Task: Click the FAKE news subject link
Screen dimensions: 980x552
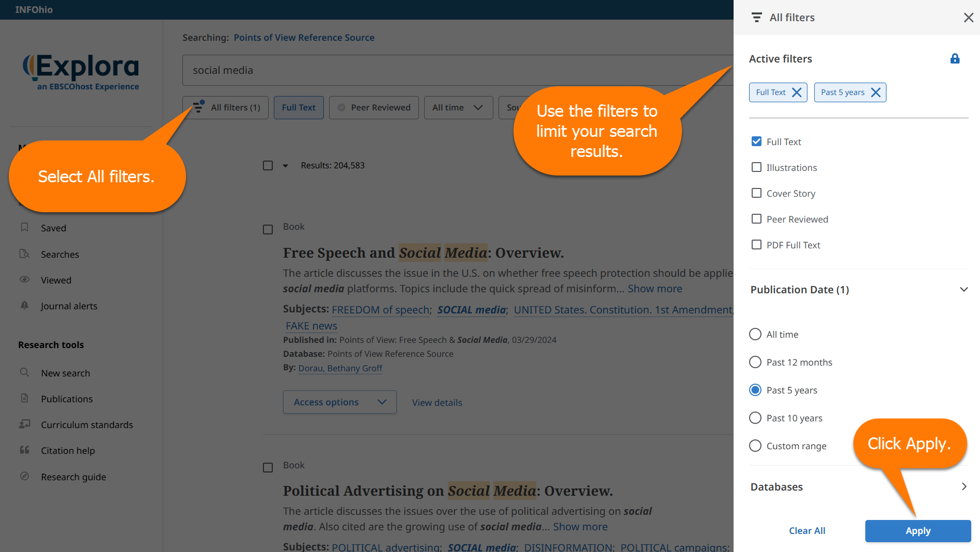Action: tap(311, 326)
